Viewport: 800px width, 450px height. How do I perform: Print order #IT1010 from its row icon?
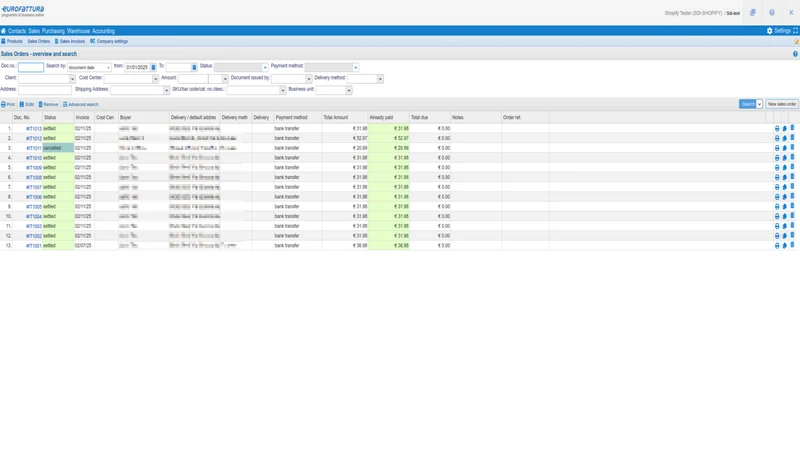(777, 158)
